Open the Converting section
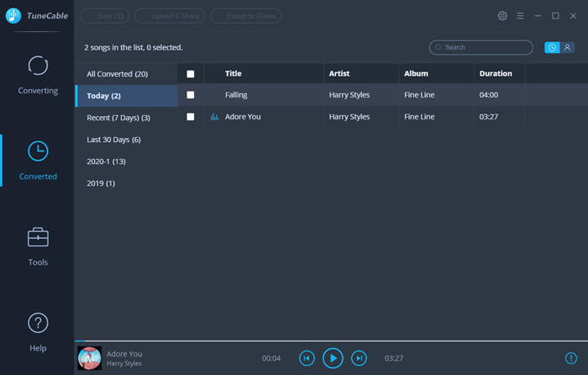The image size is (588, 375). (x=38, y=75)
